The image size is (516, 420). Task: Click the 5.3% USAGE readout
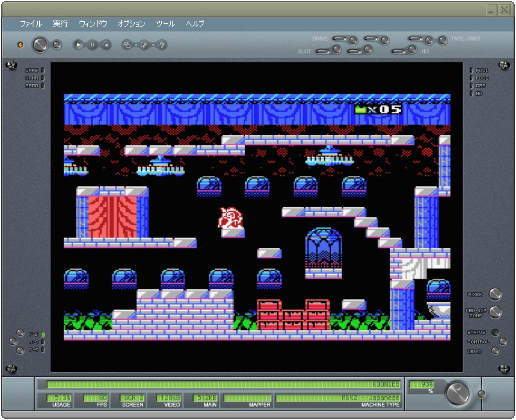pyautogui.click(x=59, y=398)
